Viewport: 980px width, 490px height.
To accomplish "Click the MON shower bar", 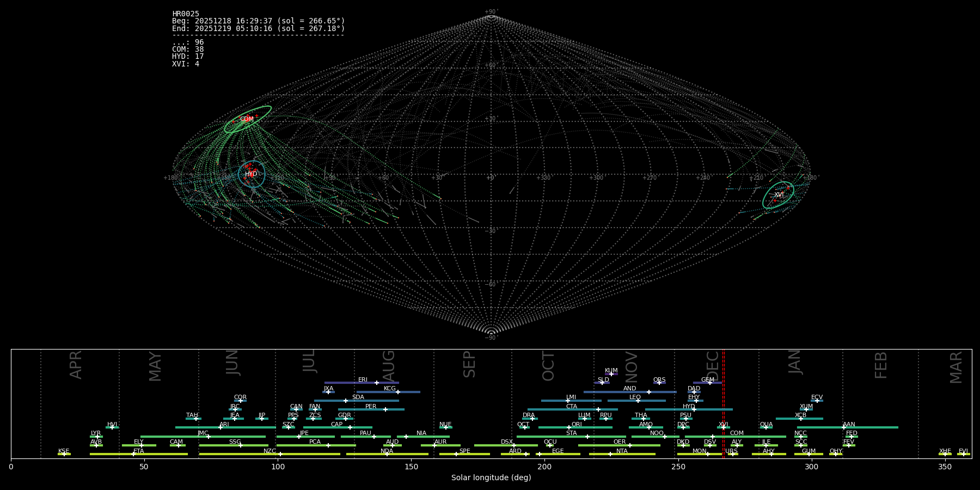I will click(700, 454).
